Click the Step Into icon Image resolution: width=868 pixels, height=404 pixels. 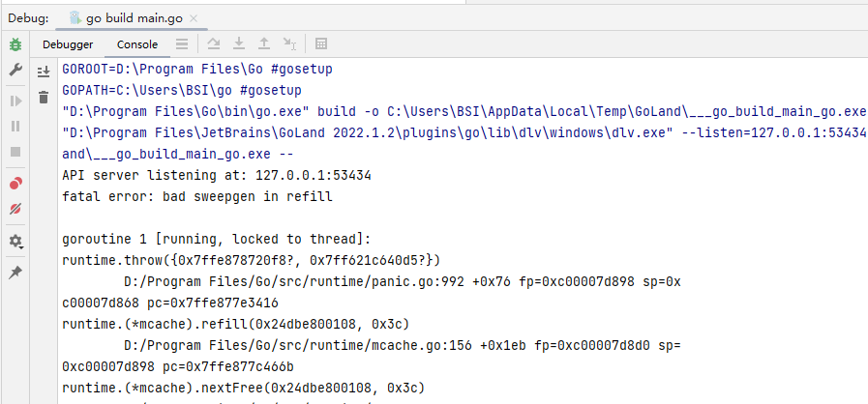tap(239, 44)
